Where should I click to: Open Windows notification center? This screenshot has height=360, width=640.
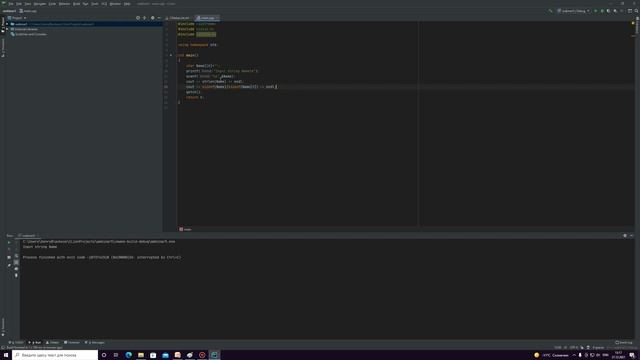point(632,355)
